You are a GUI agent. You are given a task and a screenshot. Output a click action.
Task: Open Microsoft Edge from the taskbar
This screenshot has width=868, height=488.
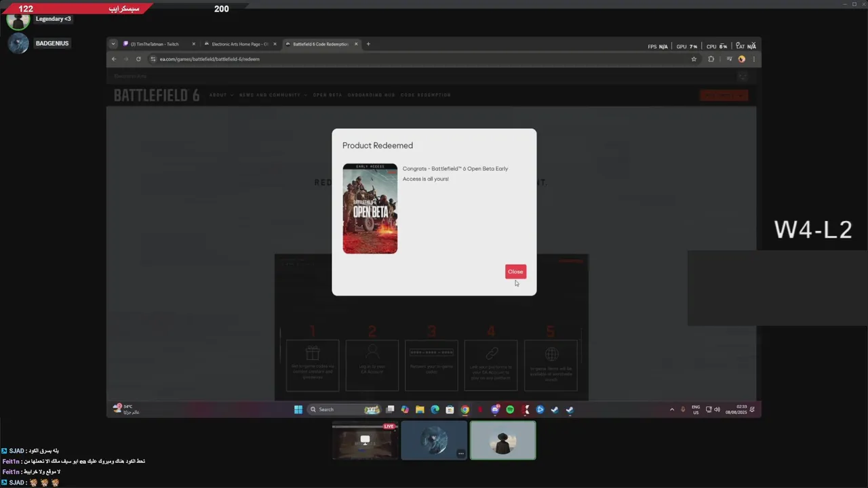pyautogui.click(x=435, y=409)
